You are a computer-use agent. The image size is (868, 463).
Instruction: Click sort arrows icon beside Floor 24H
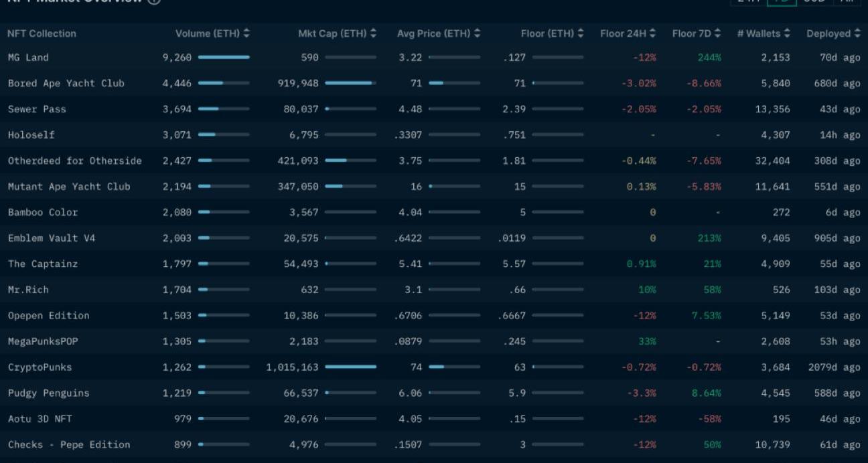[x=652, y=33]
